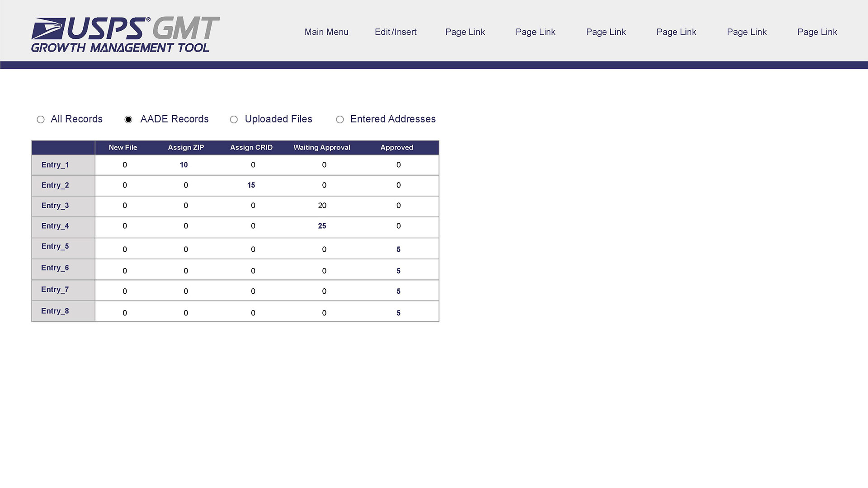
Task: Select the AADE Records radio button
Action: pyautogui.click(x=128, y=119)
